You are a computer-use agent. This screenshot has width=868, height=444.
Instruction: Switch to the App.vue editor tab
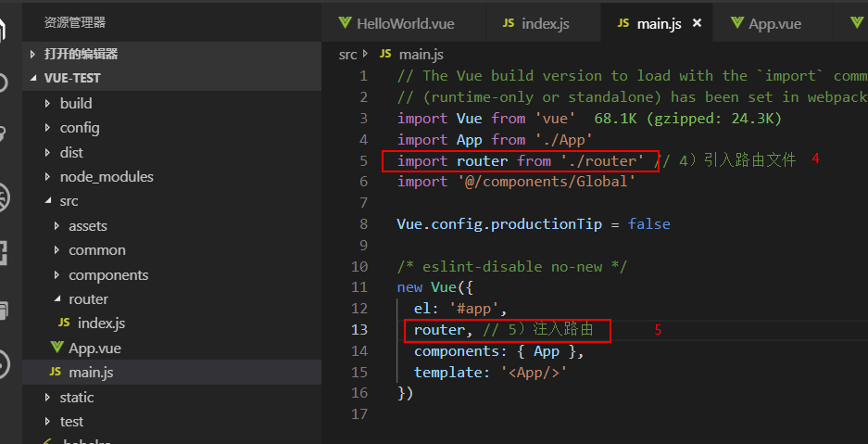click(774, 23)
